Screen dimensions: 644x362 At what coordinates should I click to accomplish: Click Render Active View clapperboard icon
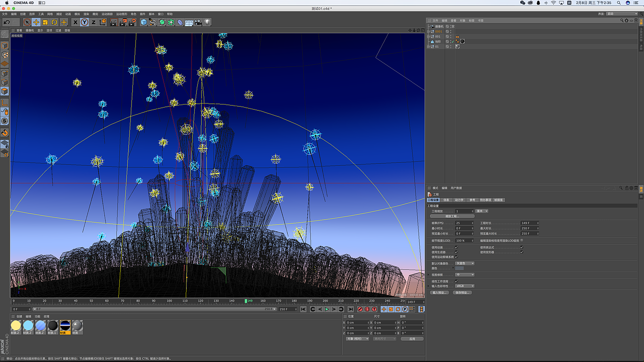pos(114,22)
